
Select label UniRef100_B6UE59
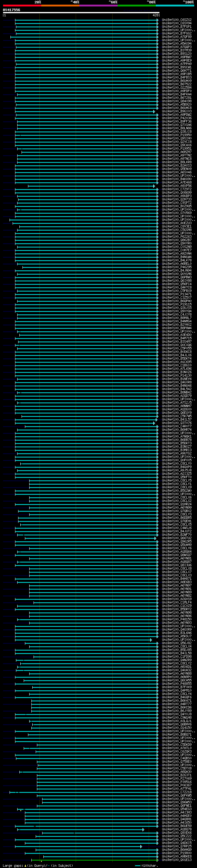point(177,826)
